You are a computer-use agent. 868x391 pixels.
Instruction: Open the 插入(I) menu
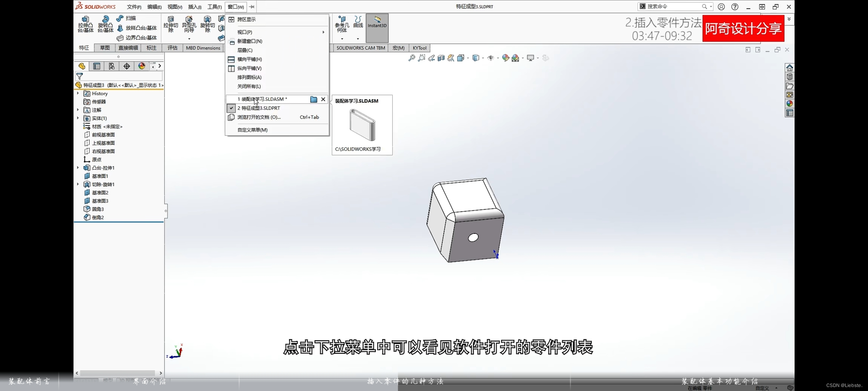tap(194, 7)
